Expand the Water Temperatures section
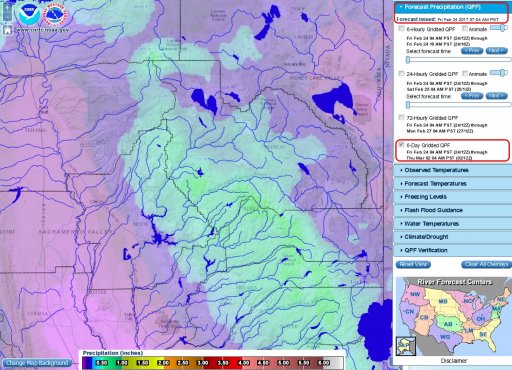 point(453,224)
